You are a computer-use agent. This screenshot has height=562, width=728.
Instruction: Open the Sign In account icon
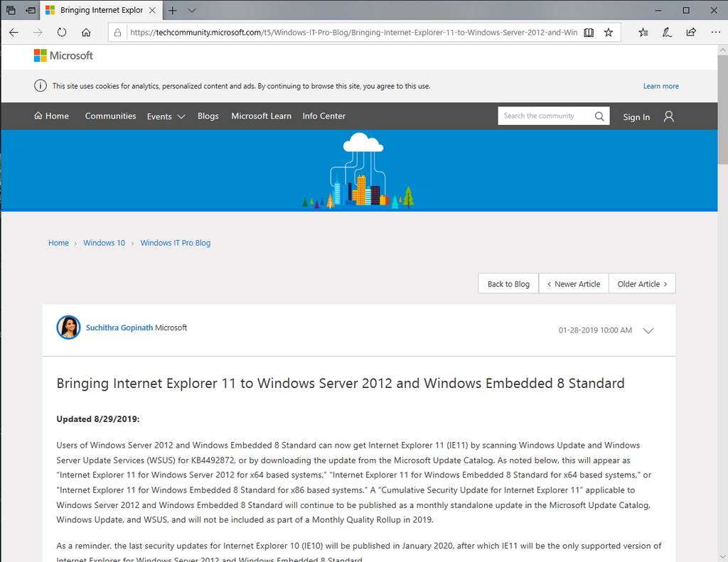[668, 116]
